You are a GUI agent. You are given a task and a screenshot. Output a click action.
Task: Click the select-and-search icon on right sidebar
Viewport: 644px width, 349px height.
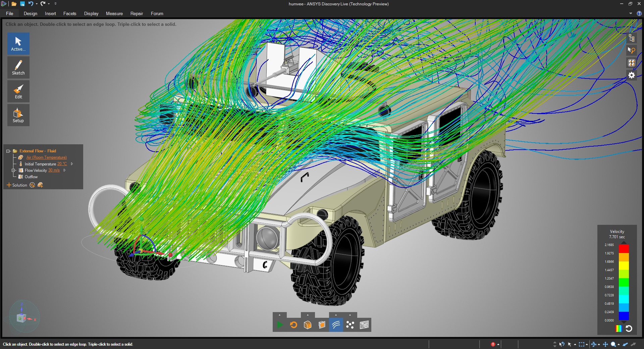632,50
